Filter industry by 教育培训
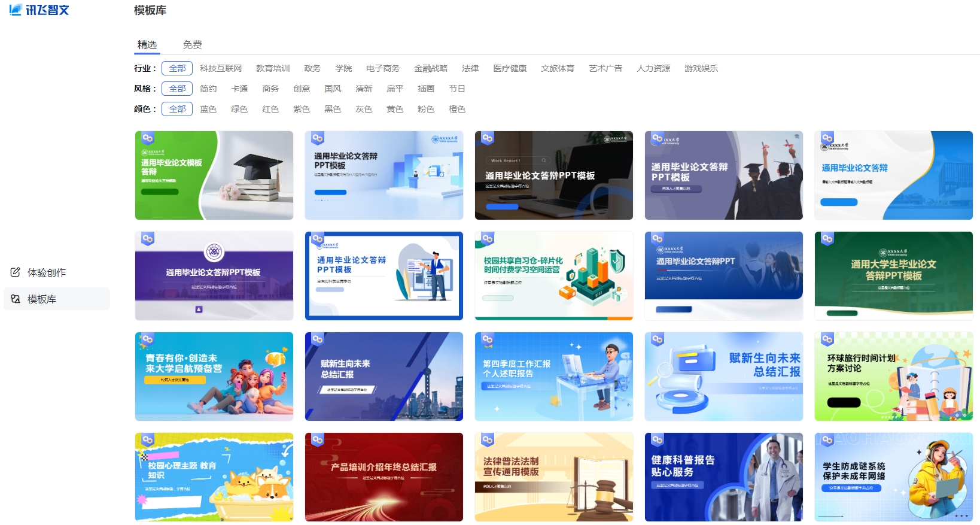The width and height of the screenshot is (980, 525). pyautogui.click(x=273, y=68)
